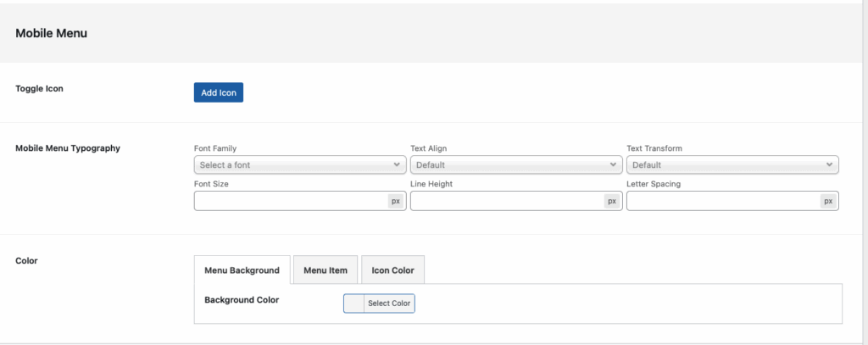Open the Icon Color tab

pos(392,270)
